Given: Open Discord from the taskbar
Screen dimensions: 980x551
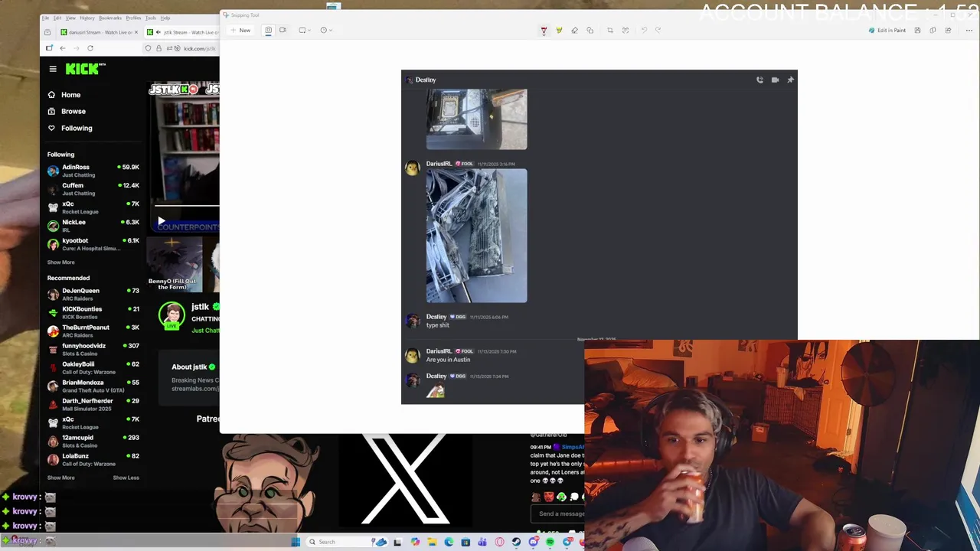Looking at the screenshot, I should (534, 542).
